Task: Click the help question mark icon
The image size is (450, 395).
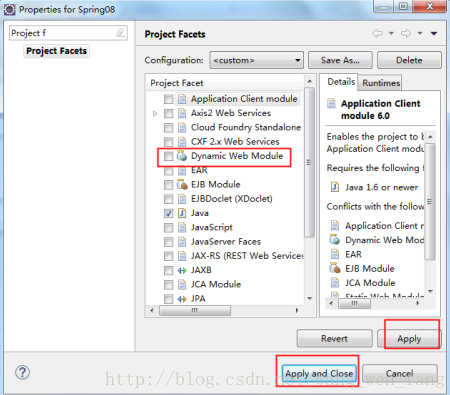Action: pyautogui.click(x=22, y=372)
